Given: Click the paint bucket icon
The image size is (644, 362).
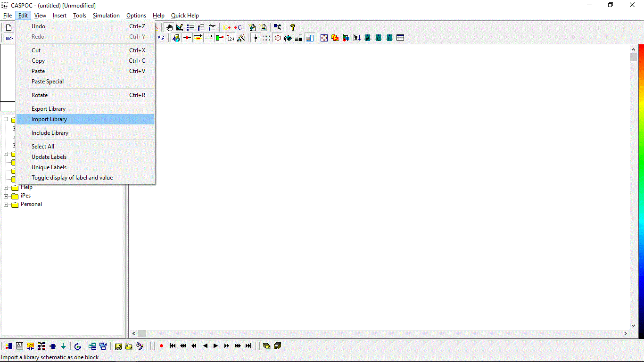Looking at the screenshot, I should pyautogui.click(x=288, y=38).
